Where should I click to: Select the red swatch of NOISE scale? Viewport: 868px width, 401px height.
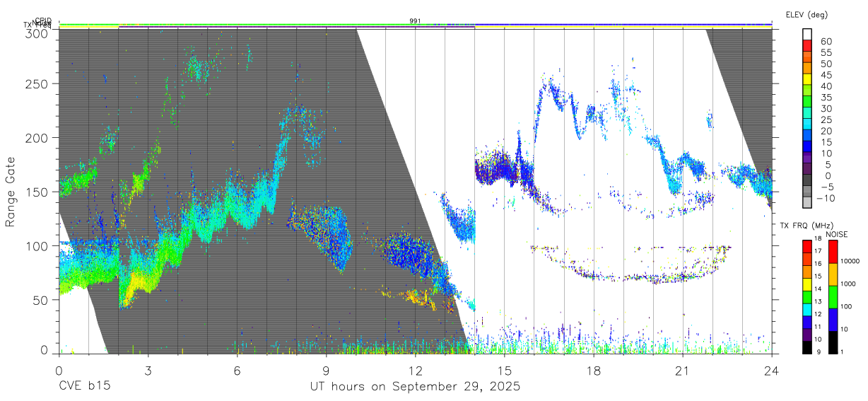832,251
